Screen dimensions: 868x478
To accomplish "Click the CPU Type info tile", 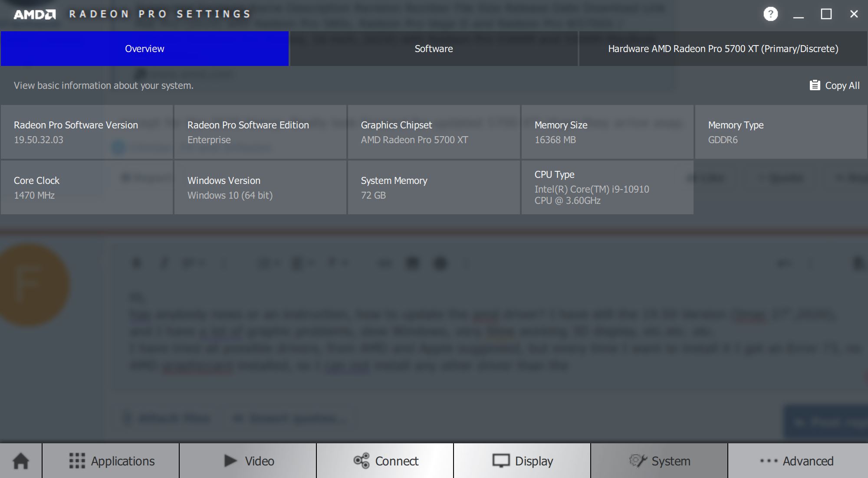I will point(608,187).
